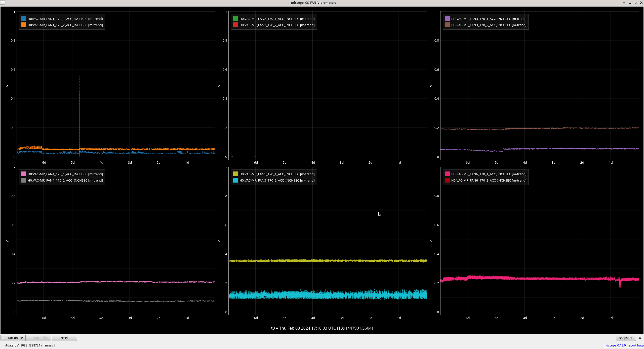The image size is (644, 349).
Task: Select H0:VAC-MR_FAN3_170_2_ACC_INCHSEC legend label
Action: [489, 25]
